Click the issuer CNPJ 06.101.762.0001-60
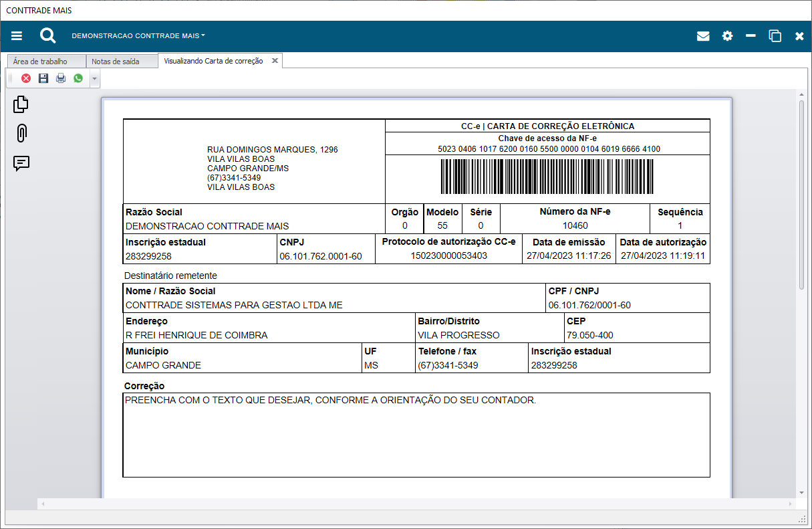 pyautogui.click(x=321, y=256)
